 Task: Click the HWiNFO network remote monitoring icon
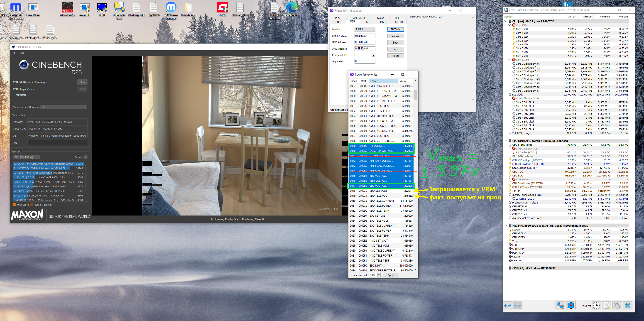click(560, 306)
